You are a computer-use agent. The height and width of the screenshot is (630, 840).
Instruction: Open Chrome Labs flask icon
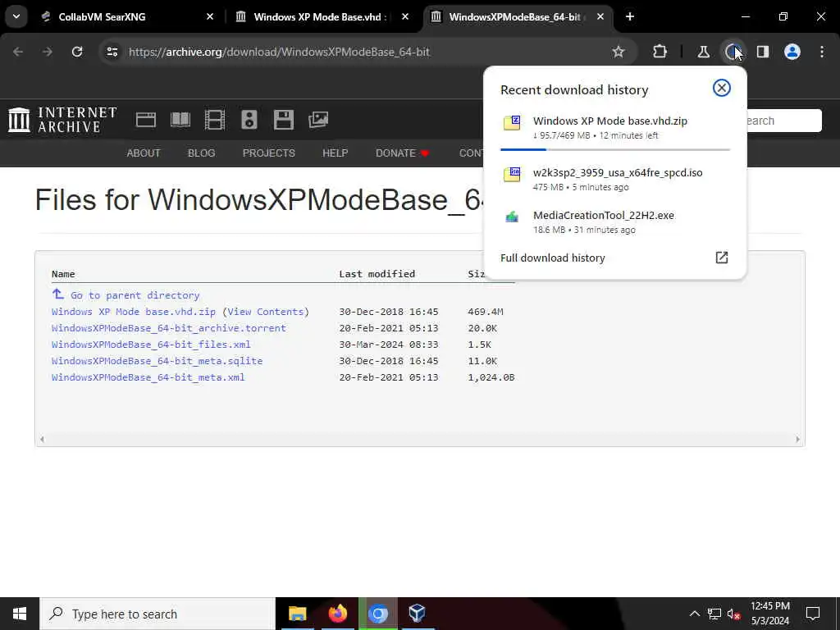click(x=703, y=52)
